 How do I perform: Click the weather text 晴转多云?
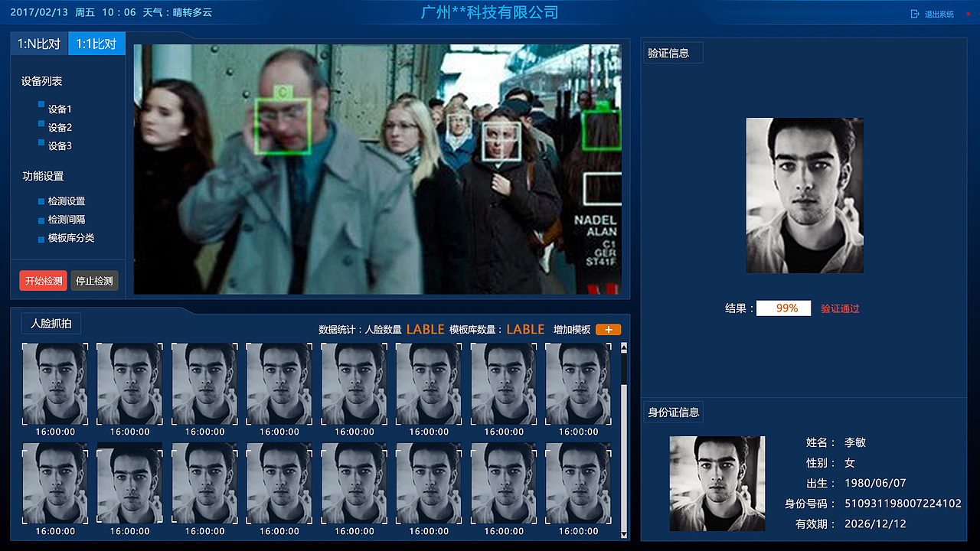pyautogui.click(x=192, y=13)
